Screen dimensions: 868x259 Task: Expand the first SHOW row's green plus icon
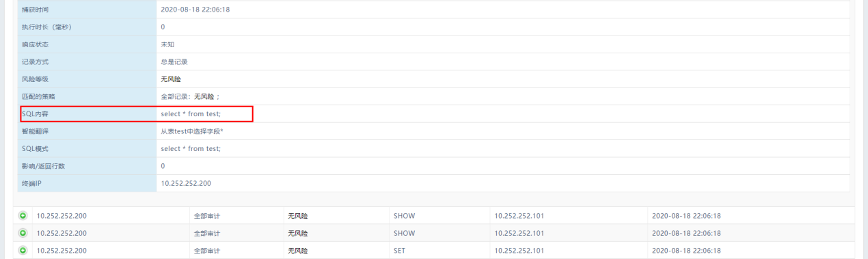[x=23, y=215]
